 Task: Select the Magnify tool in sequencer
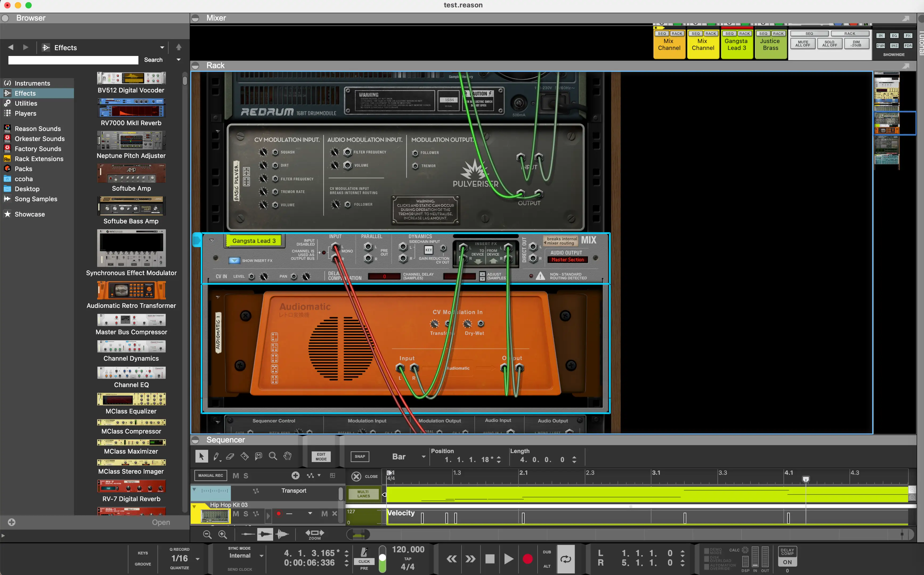coord(273,456)
